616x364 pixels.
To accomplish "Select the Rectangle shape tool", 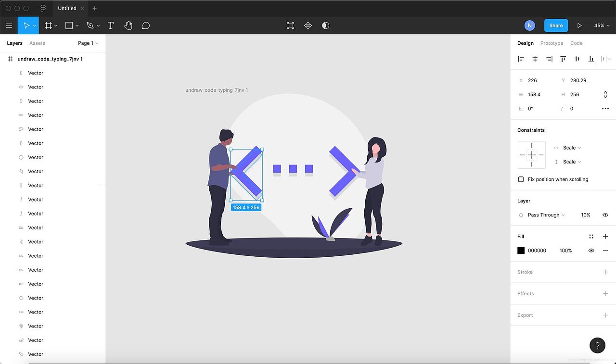I will [x=69, y=25].
